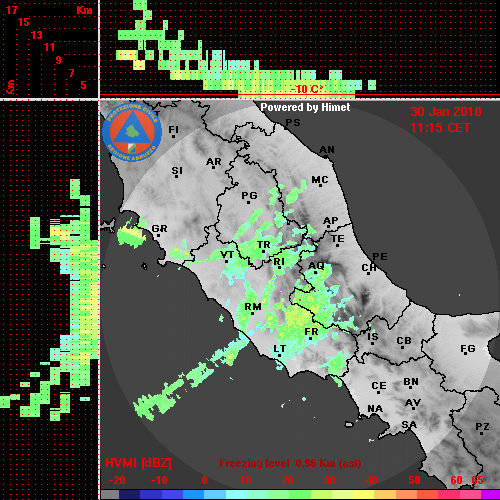Image resolution: width=500 pixels, height=500 pixels.
Task: Click the AP city label
Action: pos(330,221)
